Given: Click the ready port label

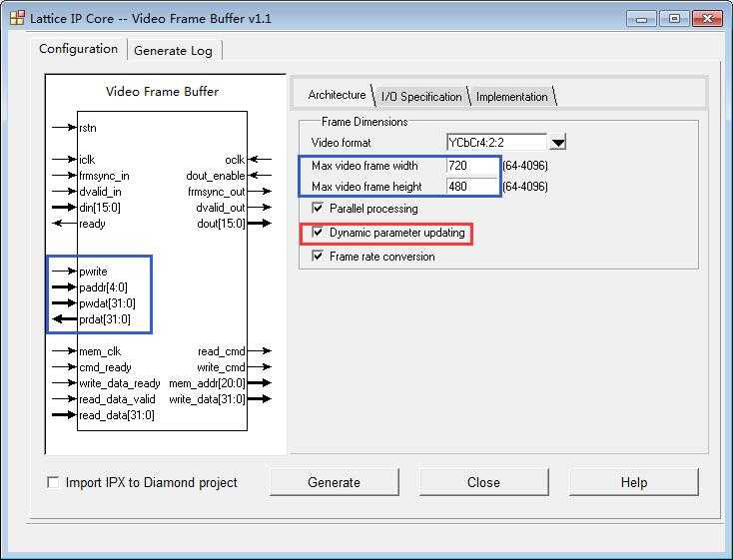Looking at the screenshot, I should tap(92, 224).
